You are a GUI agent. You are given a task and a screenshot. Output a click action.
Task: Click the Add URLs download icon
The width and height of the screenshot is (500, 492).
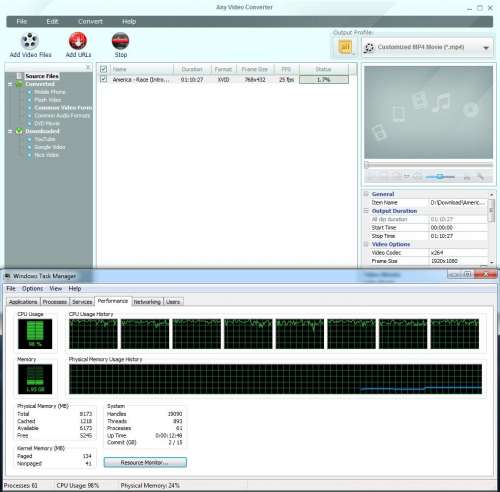coord(78,41)
